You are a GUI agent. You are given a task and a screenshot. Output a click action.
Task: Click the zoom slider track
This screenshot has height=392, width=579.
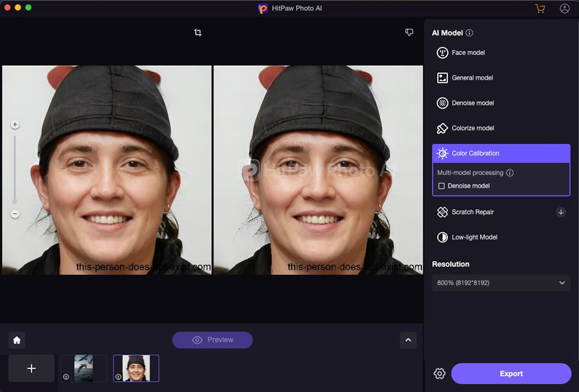pyautogui.click(x=15, y=169)
